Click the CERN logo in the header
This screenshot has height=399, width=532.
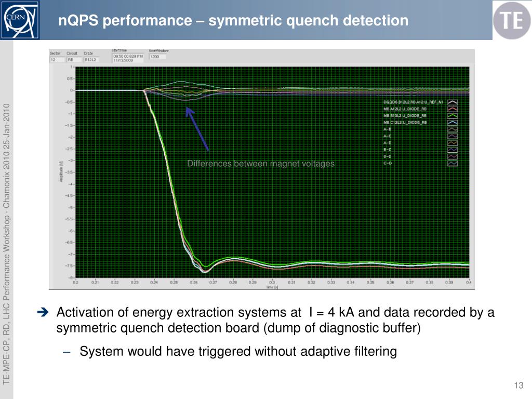tap(20, 20)
